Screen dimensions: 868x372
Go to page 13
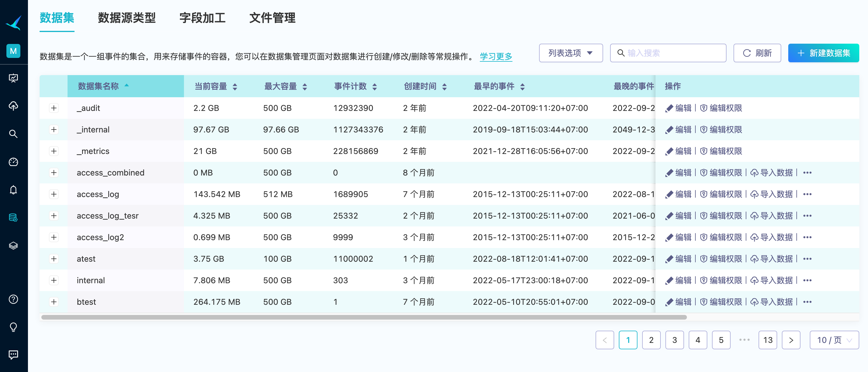[768, 340]
